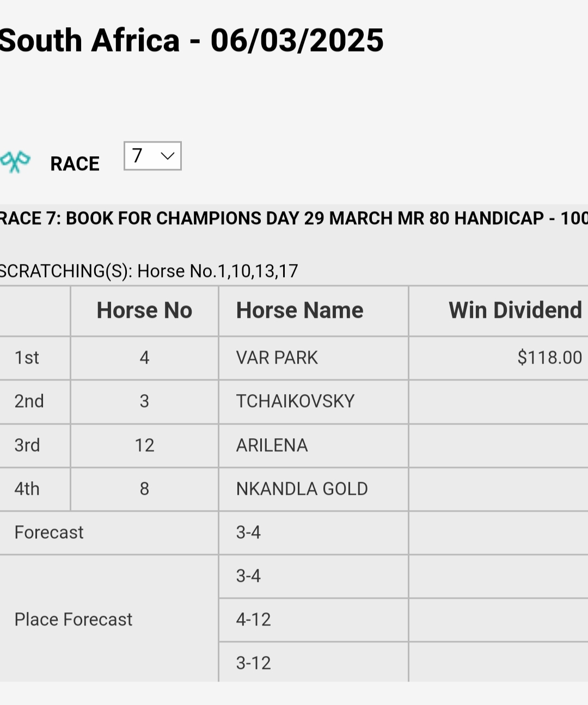The image size is (588, 705).
Task: Click the South Africa date page heading
Action: click(192, 40)
